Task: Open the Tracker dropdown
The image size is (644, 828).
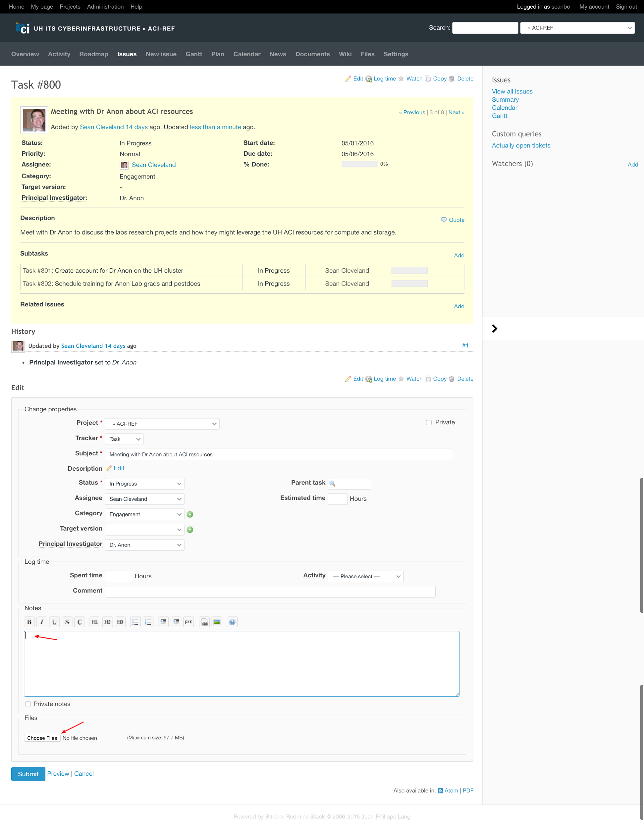Action: pyautogui.click(x=124, y=439)
